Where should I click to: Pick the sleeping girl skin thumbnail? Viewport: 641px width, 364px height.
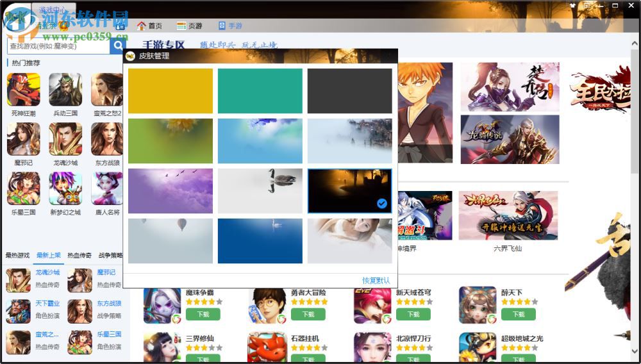pos(349,240)
